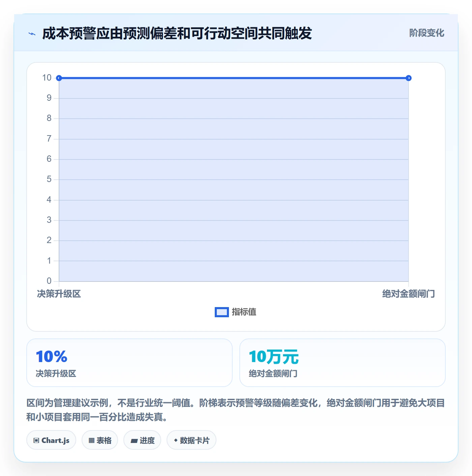Click the 表格 tag
Viewport: 472px width, 476px height.
100,440
